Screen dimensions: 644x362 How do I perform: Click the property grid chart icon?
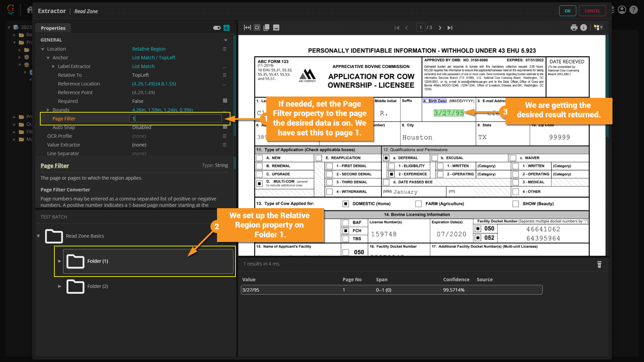click(x=227, y=28)
